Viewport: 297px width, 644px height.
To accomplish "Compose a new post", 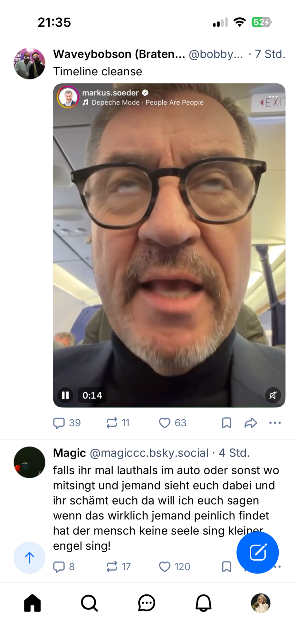I will pyautogui.click(x=257, y=553).
